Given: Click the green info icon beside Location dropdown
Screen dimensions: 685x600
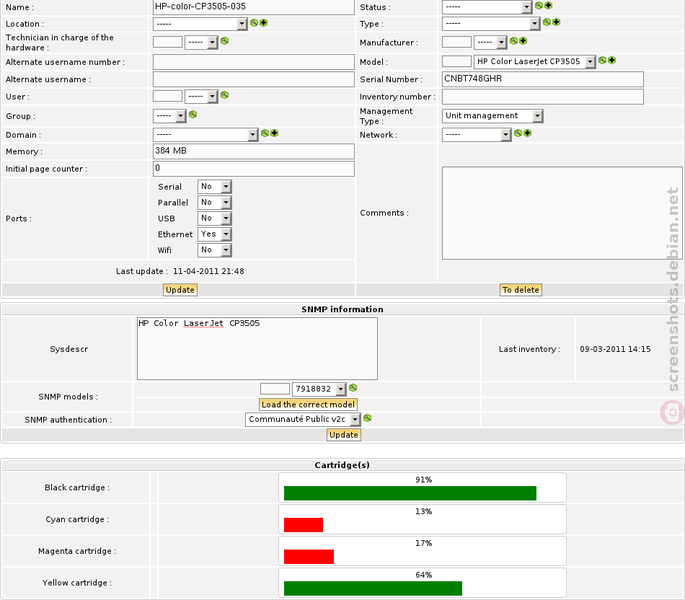Looking at the screenshot, I should (x=254, y=23).
